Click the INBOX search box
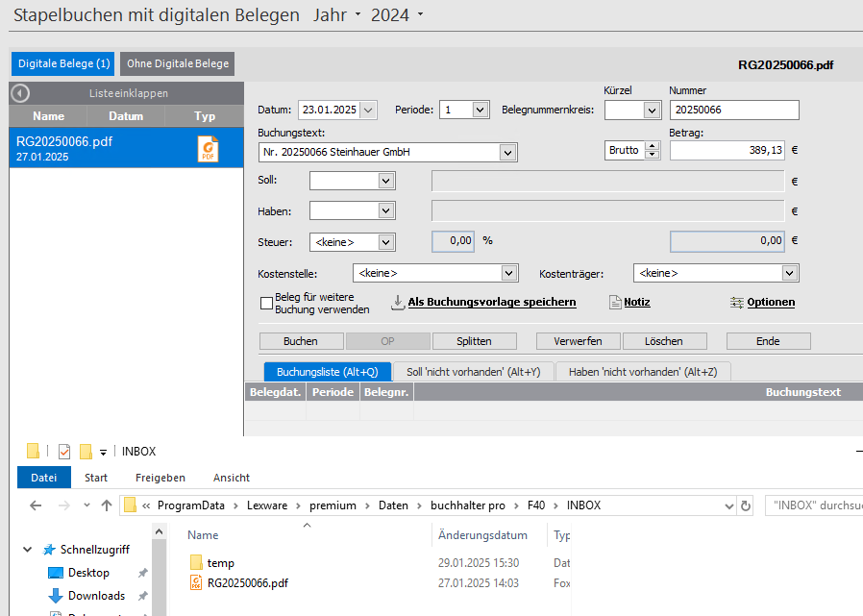Image resolution: width=863 pixels, height=616 pixels. pos(814,505)
